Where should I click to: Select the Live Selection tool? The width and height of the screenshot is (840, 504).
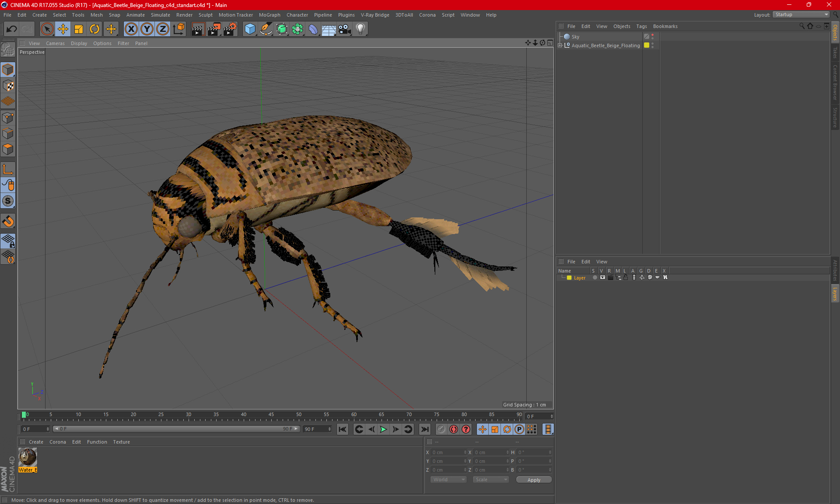coord(47,29)
